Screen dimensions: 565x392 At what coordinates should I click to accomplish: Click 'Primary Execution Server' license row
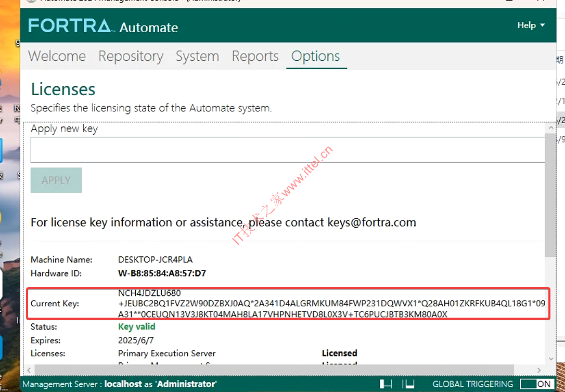[167, 353]
